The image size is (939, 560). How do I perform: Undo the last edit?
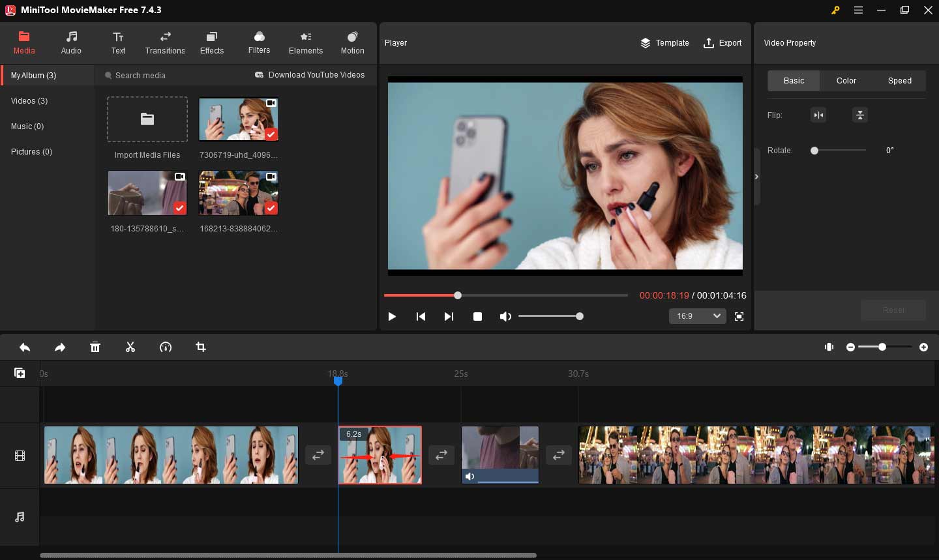point(25,347)
